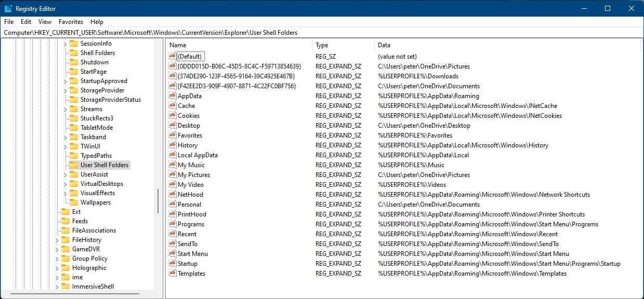Select the {F42EE2D3-909F-4907-8871-4C22FC0BF756} value
Image resolution: width=644 pixels, height=299 pixels.
click(237, 86)
